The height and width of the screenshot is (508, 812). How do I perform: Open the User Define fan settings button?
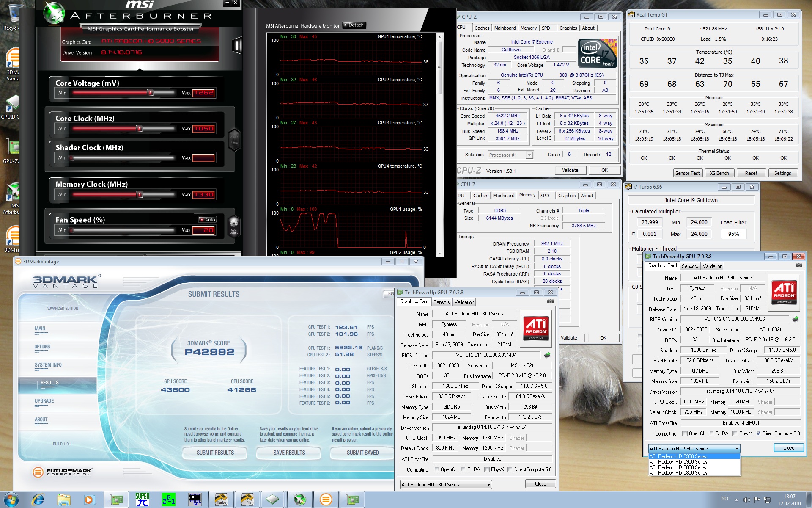[234, 226]
